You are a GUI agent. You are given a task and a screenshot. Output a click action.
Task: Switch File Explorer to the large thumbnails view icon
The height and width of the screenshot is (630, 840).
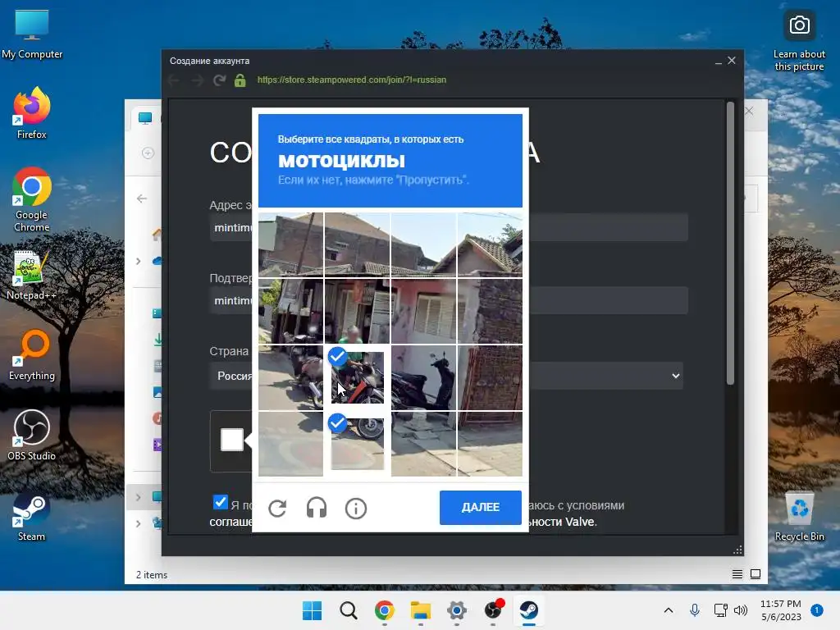point(756,574)
